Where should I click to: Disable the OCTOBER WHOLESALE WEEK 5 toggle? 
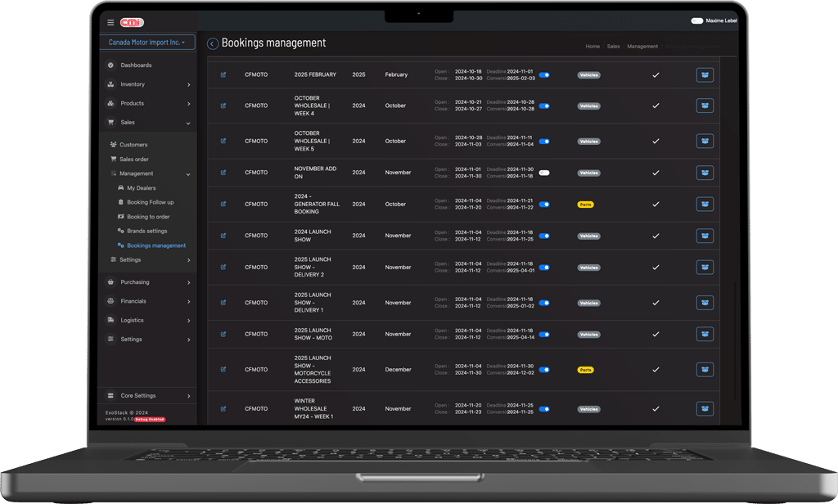(x=544, y=141)
